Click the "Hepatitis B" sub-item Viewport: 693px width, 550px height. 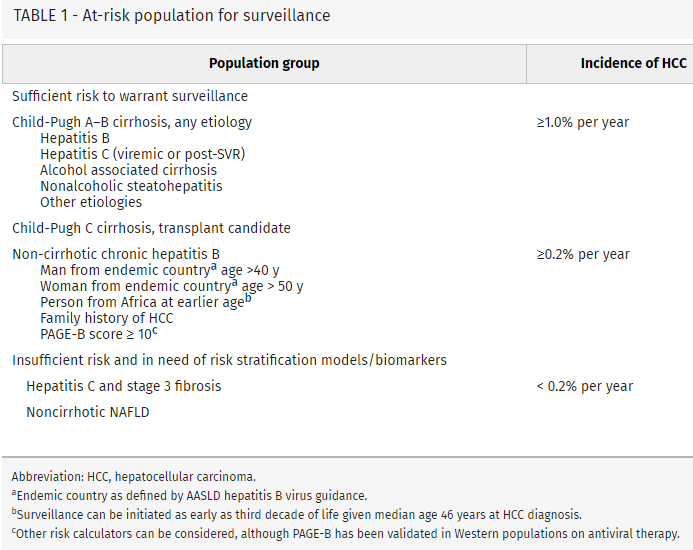click(75, 138)
